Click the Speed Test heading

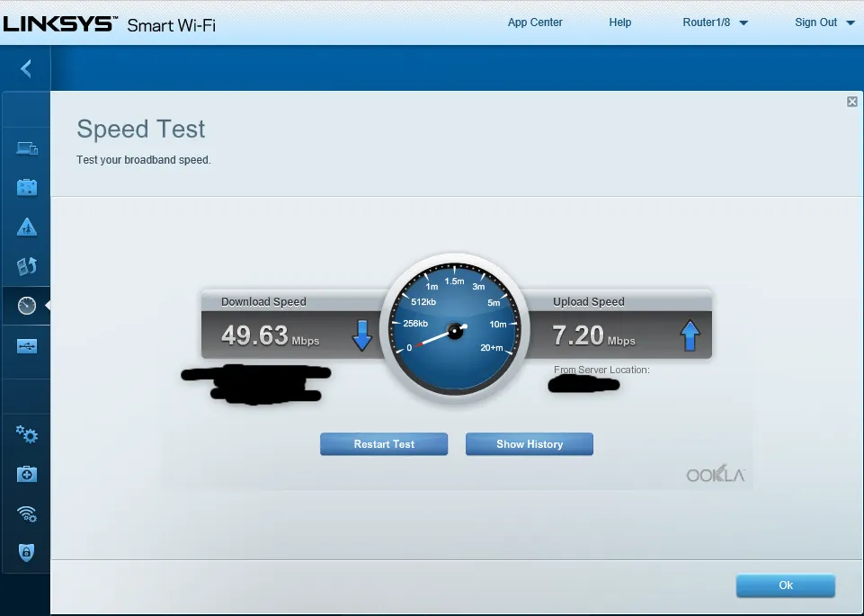(141, 129)
